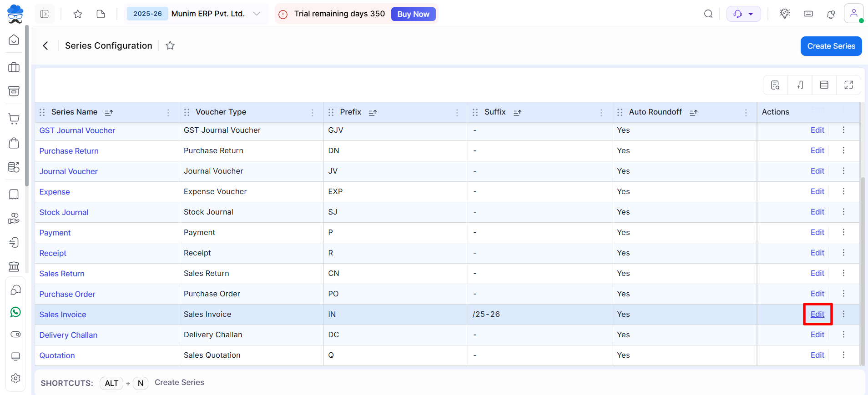Viewport: 868px width, 395px height.
Task: Open three-dot menu for Sales Invoice row
Action: click(843, 314)
